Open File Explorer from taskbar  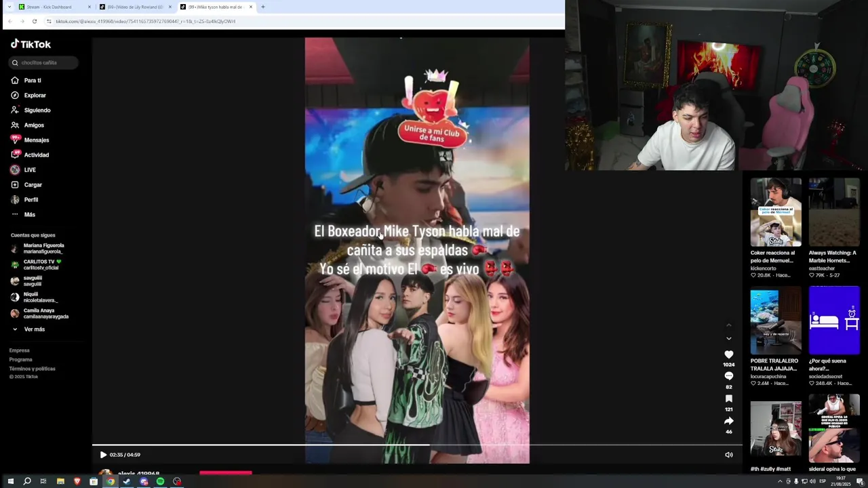[60, 481]
